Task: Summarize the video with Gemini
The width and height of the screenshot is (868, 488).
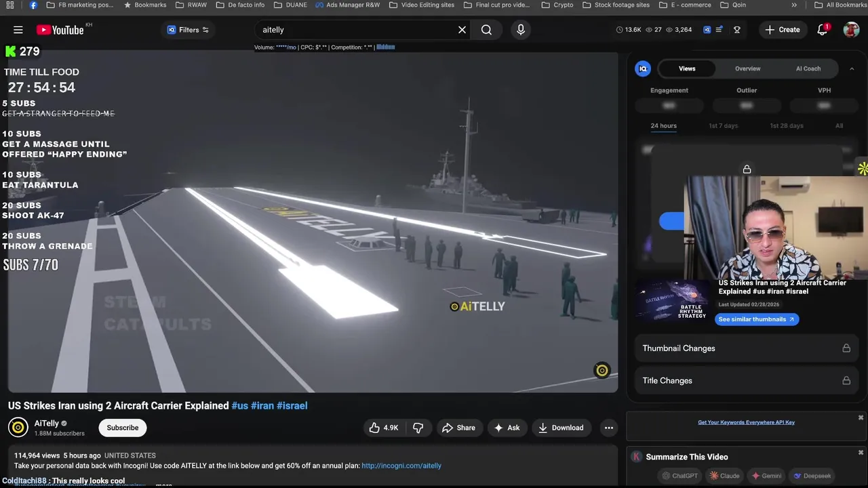Action: coord(766,476)
